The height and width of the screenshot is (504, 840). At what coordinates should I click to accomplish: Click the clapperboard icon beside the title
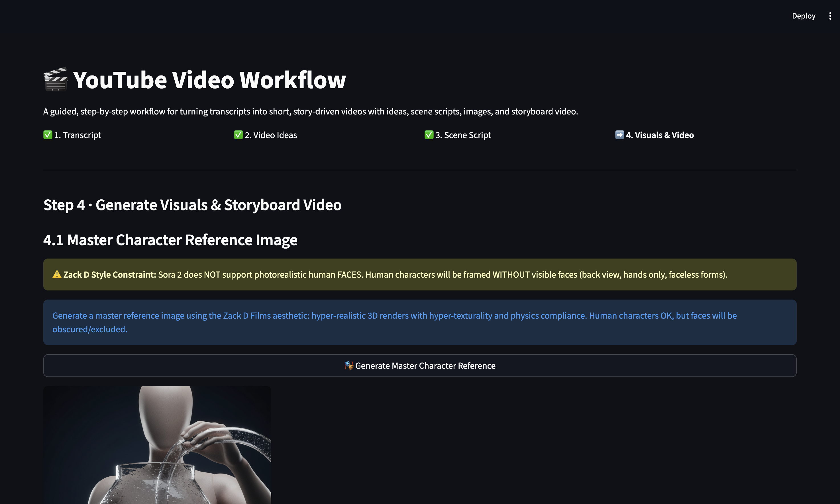point(55,79)
